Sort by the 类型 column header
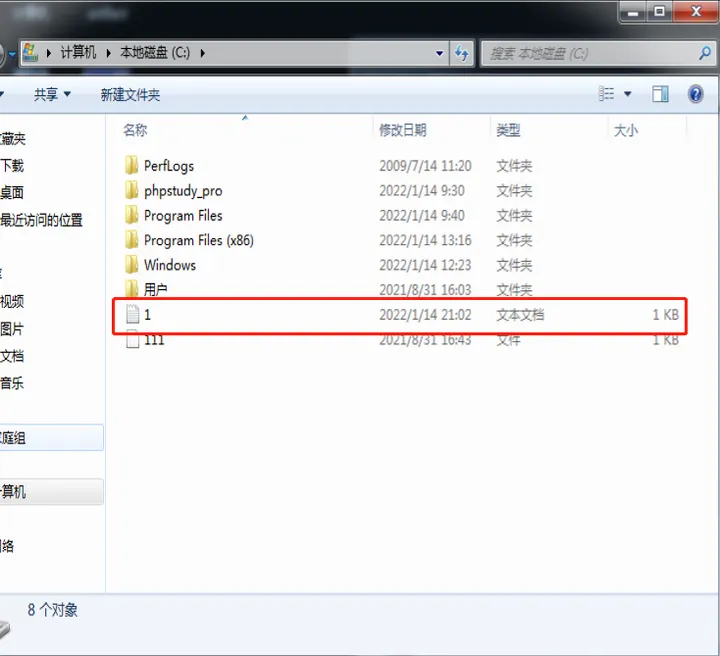This screenshot has height=656, width=720. click(508, 130)
